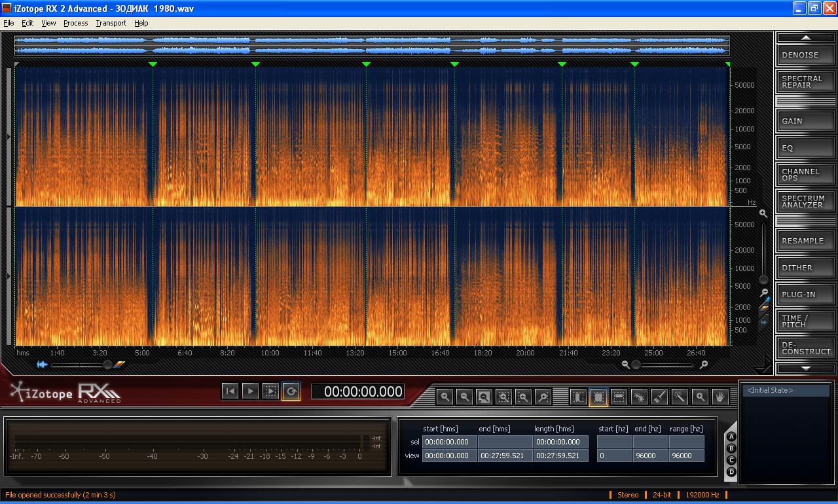
Task: Click the waveform icon left of opacity slider
Action: coord(43,365)
